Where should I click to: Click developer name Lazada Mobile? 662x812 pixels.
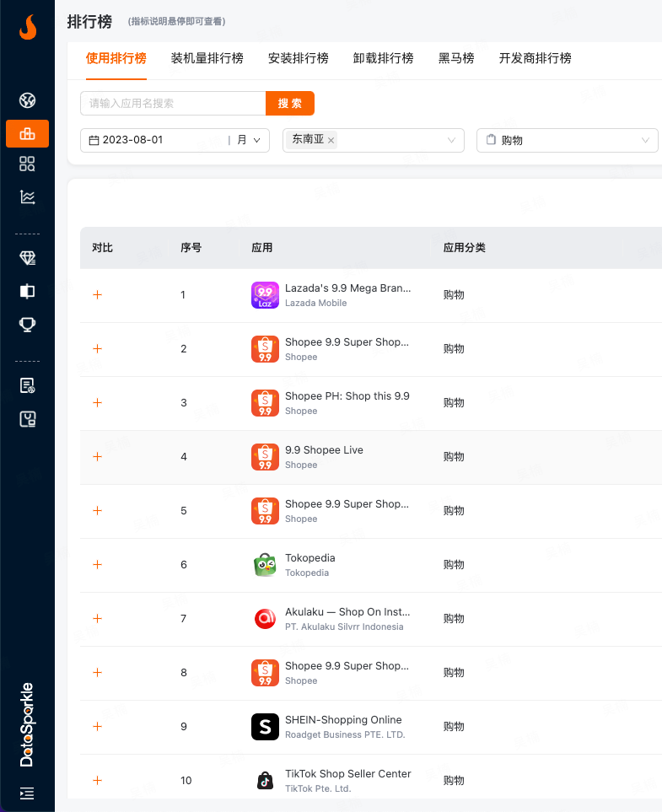pyautogui.click(x=316, y=303)
